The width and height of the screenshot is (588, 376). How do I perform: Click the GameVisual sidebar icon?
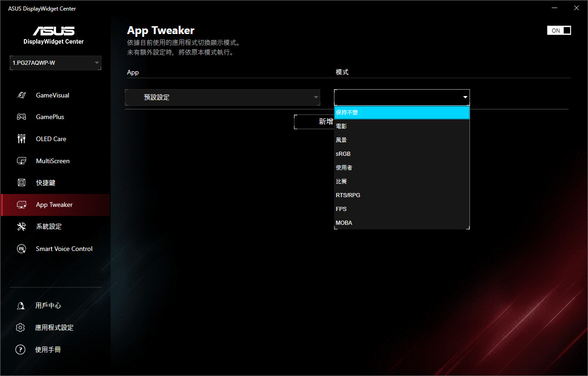coord(22,95)
